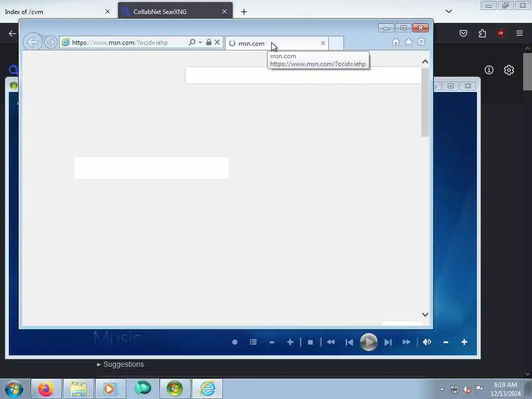Open the address bar autocomplete dropdown arrow
This screenshot has height=399, width=532.
point(200,43)
